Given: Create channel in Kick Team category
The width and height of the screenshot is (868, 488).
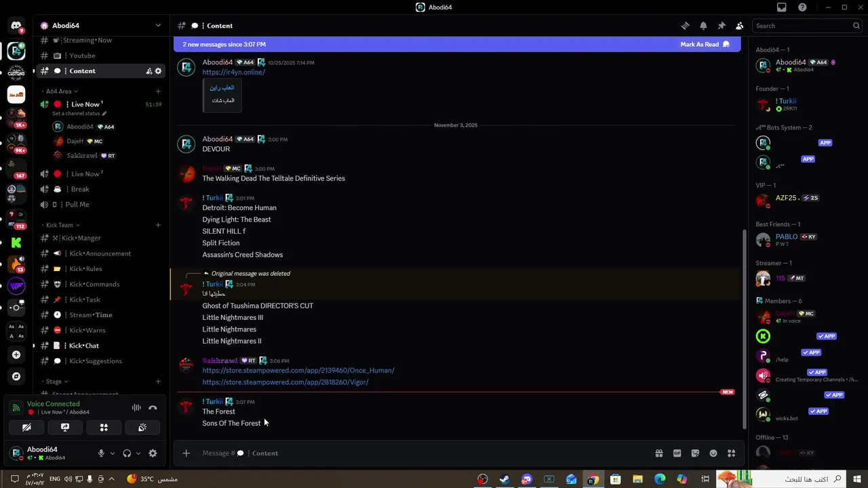Looking at the screenshot, I should point(158,225).
